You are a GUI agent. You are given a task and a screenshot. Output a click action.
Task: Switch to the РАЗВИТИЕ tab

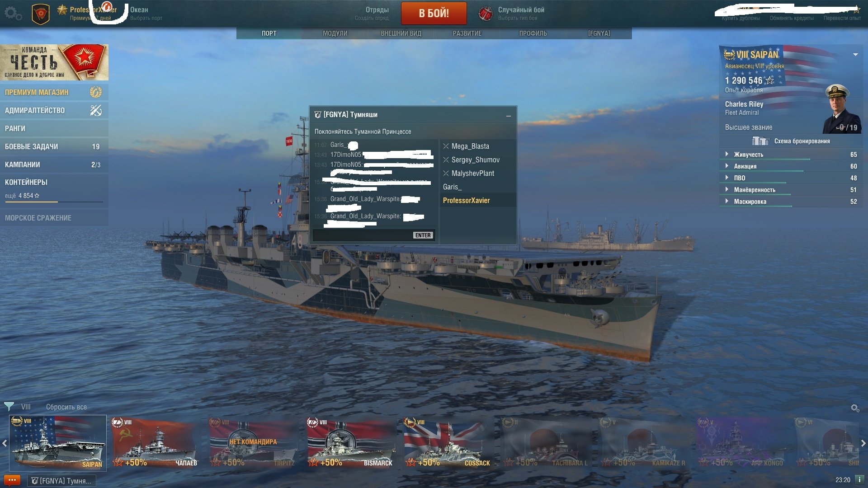click(467, 33)
